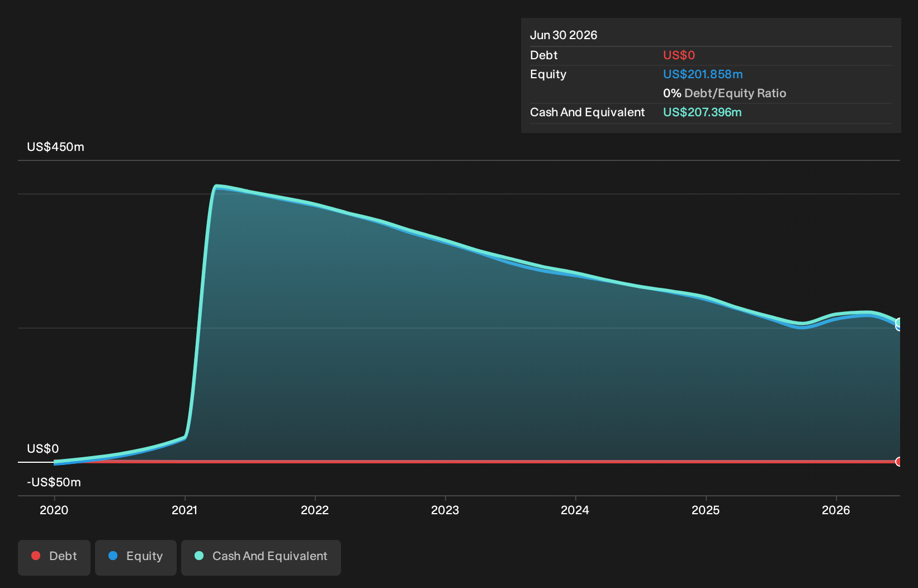Click the Debt value US$0 in tooltip
Viewport: 918px width, 588px height.
coord(679,55)
